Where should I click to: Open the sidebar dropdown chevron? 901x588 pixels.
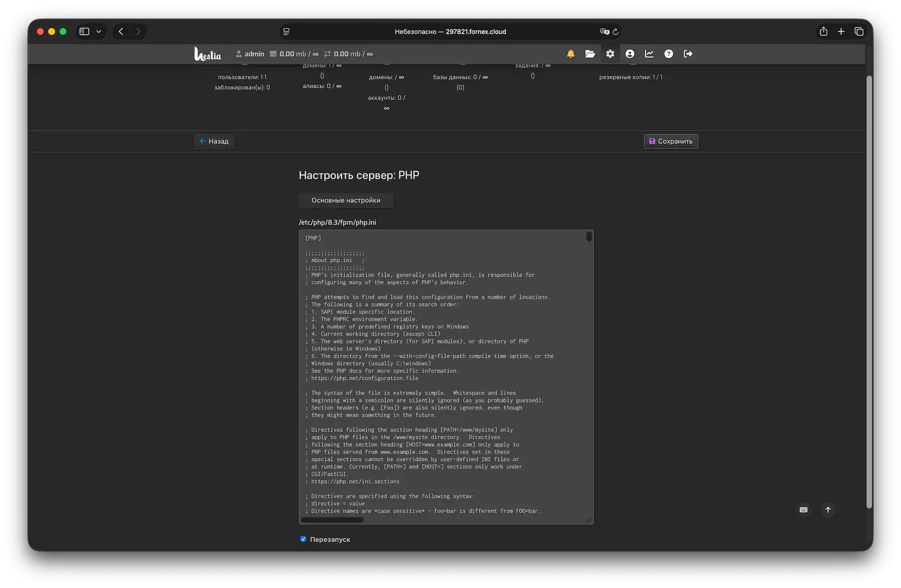(99, 31)
